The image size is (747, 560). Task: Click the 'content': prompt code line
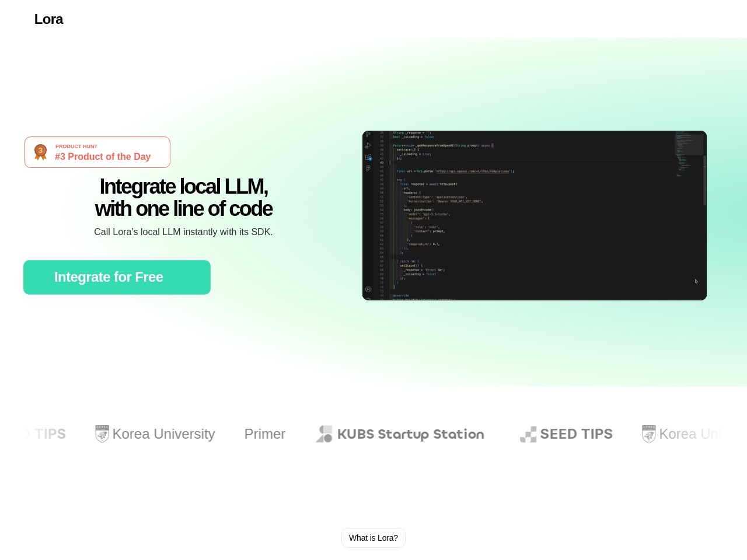point(430,232)
